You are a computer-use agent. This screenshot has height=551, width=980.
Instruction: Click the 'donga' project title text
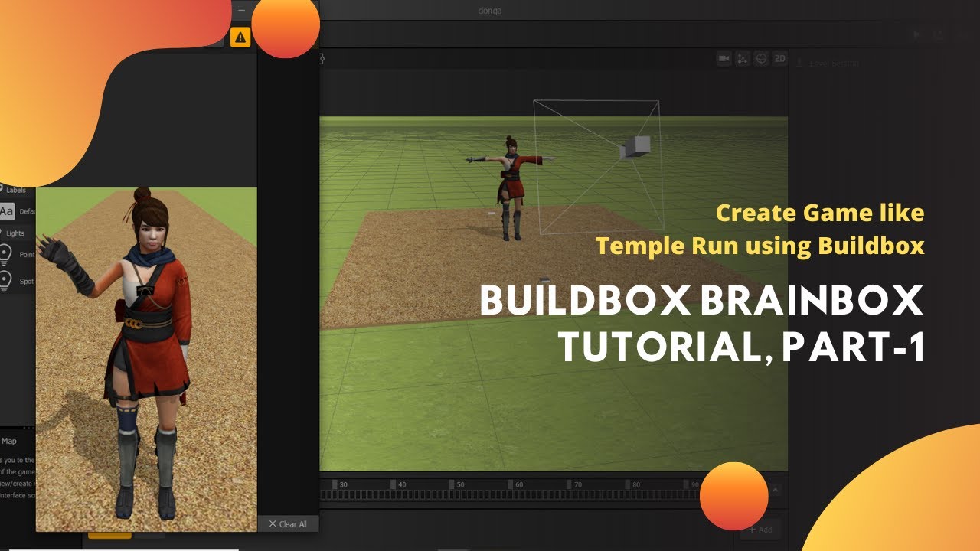tap(489, 11)
